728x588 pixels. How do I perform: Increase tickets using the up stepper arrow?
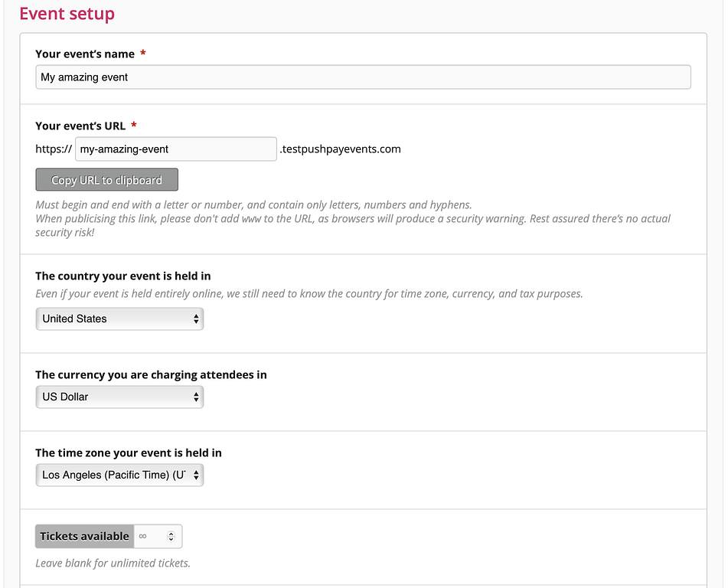171,533
